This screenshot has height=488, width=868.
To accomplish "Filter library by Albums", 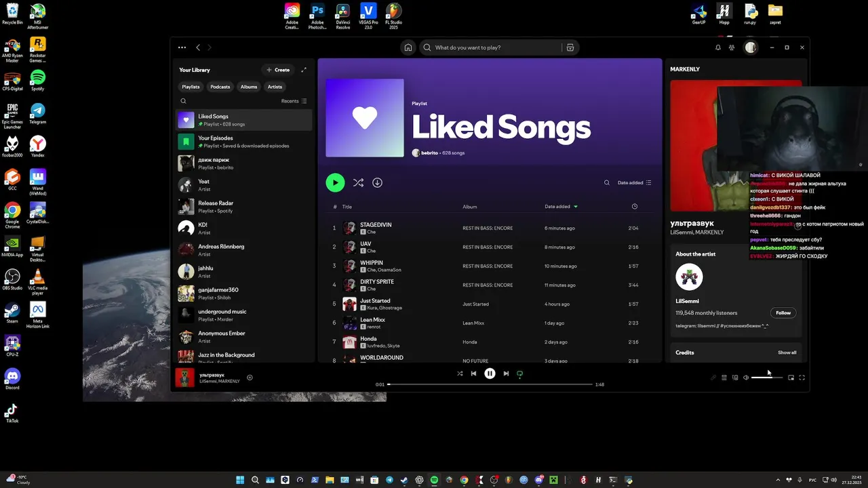I will [249, 87].
